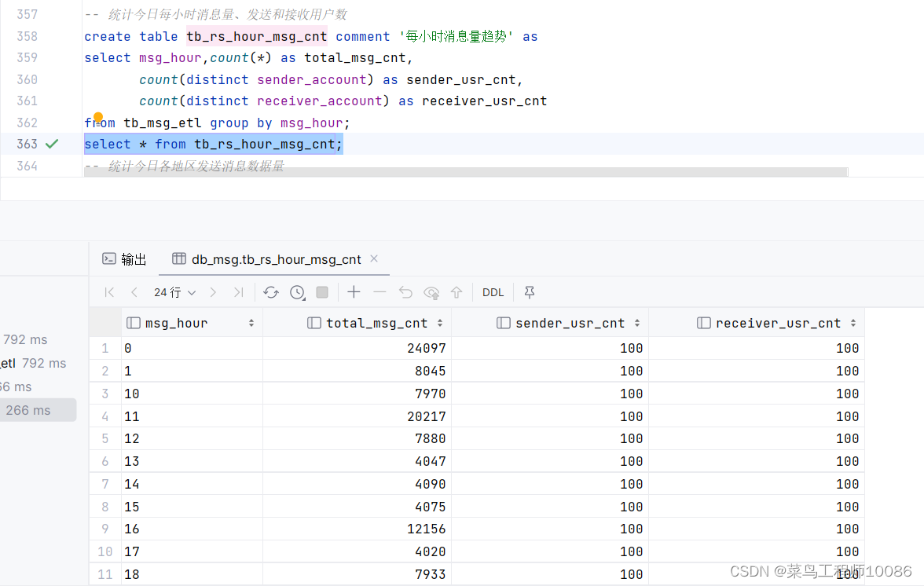Select receiver_usr_cnt cell in row 3
Viewport: 924px width, 586px height.
(757, 394)
